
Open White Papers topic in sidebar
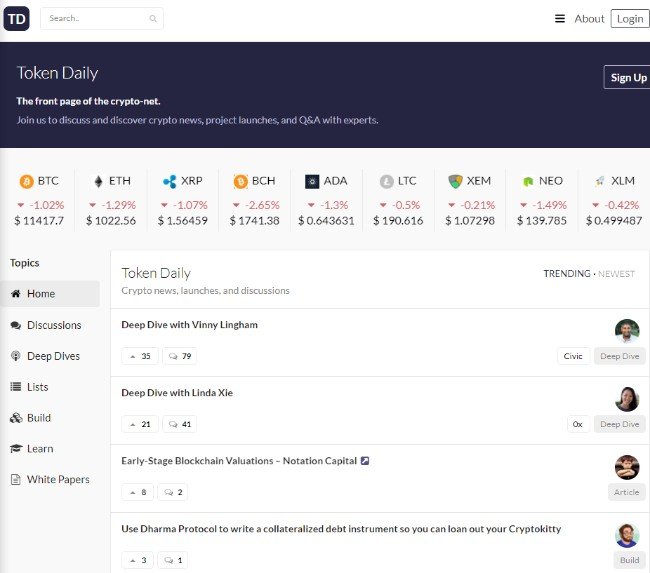pos(58,480)
